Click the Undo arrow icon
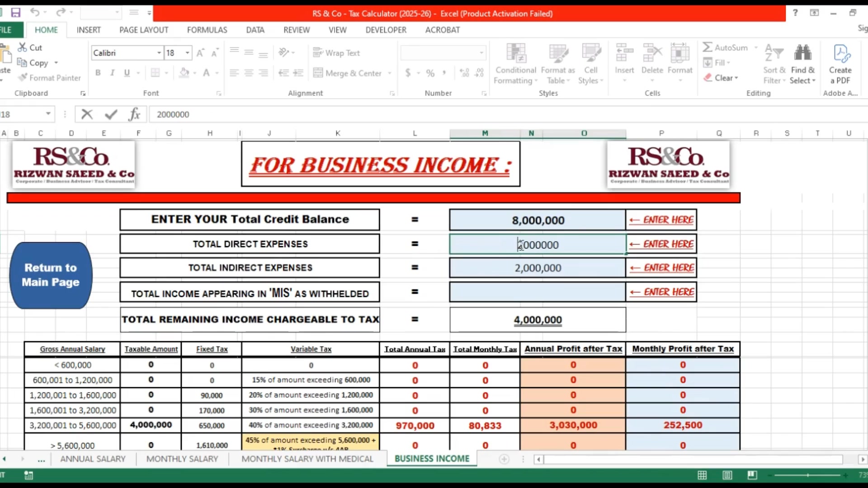Viewport: 868px width, 488px height. point(35,12)
